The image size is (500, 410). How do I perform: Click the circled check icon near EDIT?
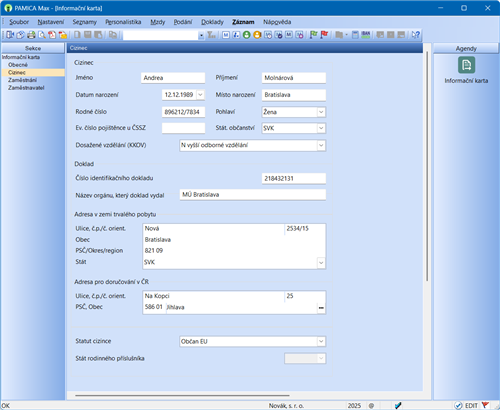(458, 405)
